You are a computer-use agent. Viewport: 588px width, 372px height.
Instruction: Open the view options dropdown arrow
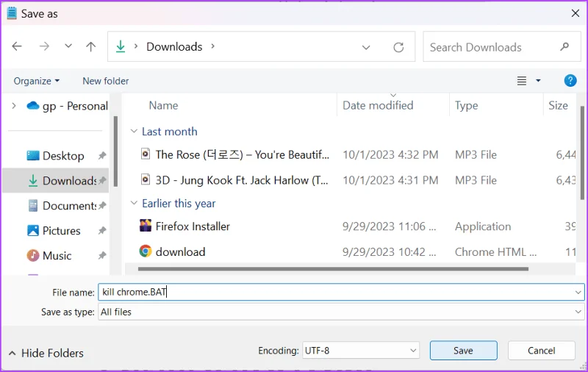click(538, 81)
